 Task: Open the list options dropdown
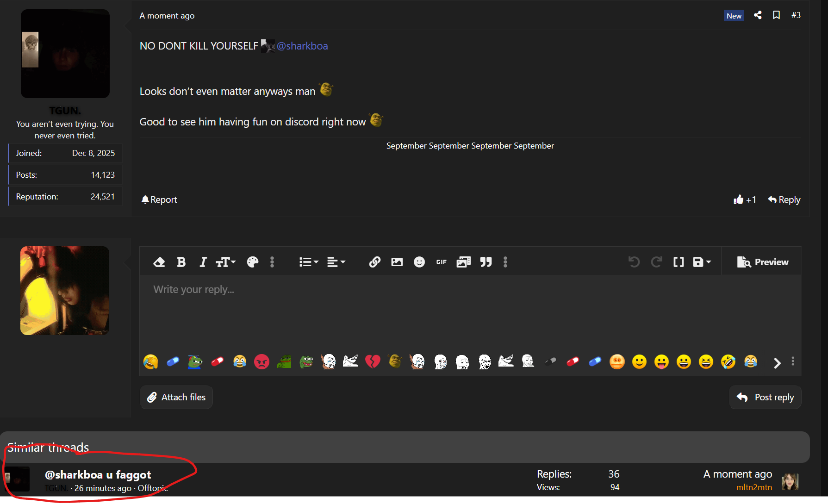[x=309, y=262]
